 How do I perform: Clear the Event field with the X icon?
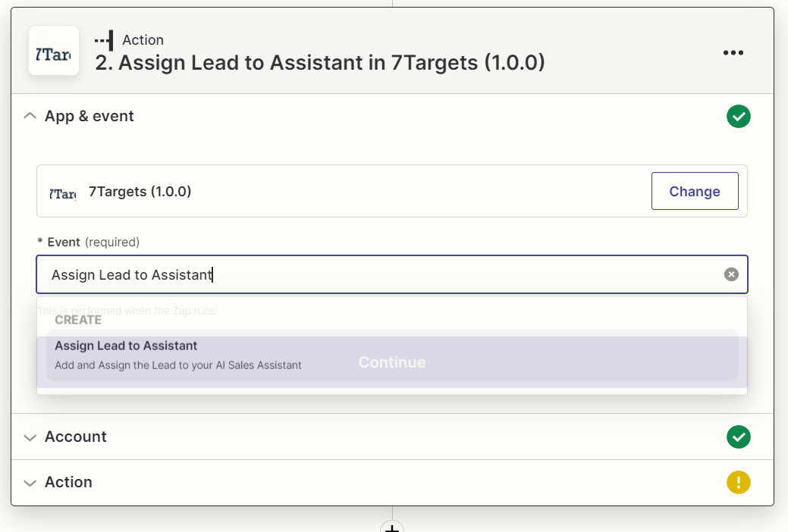(731, 274)
